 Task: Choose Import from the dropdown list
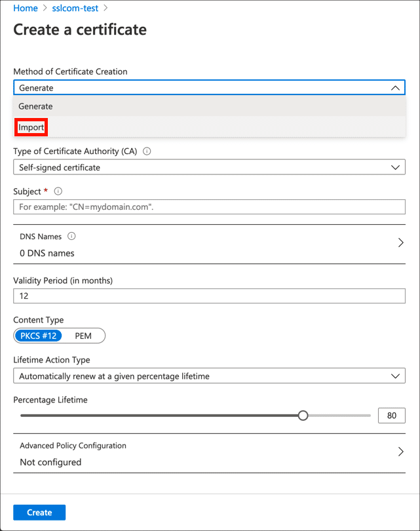point(31,127)
